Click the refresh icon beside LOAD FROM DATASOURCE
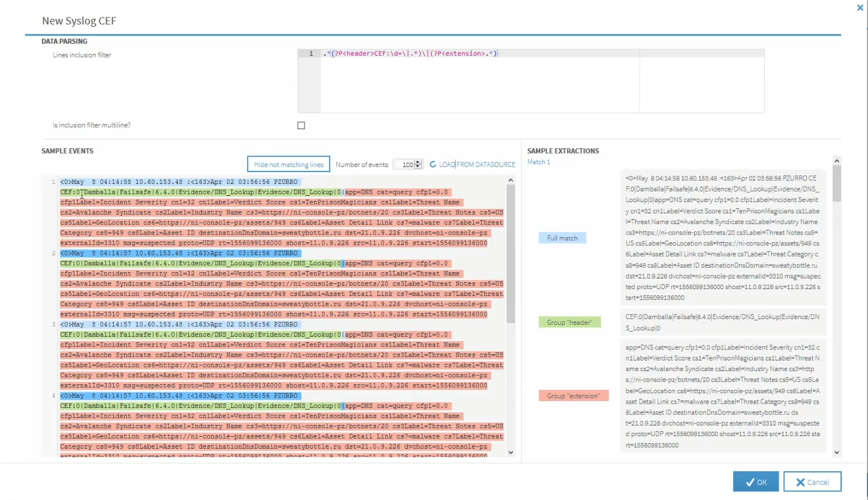The height and width of the screenshot is (500, 868). [x=432, y=164]
